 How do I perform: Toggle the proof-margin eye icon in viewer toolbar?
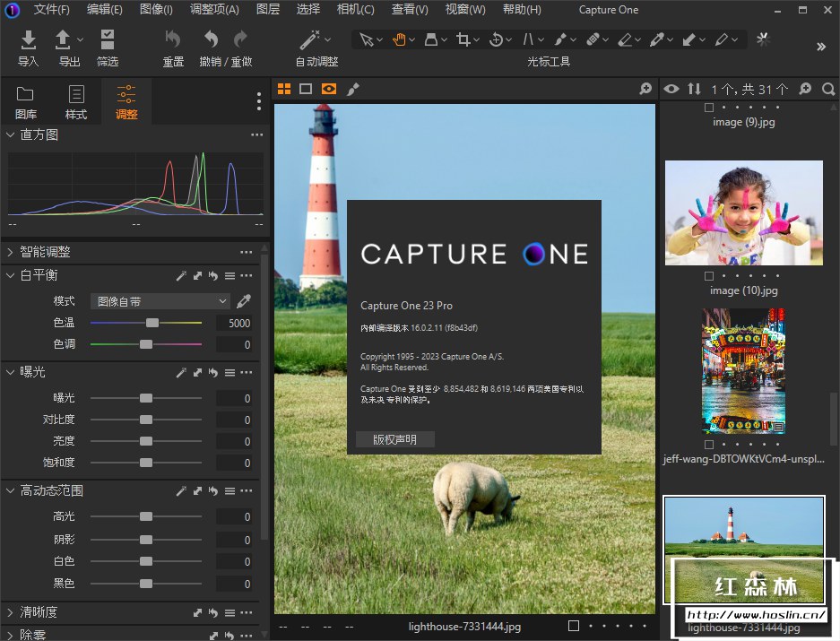click(x=329, y=89)
